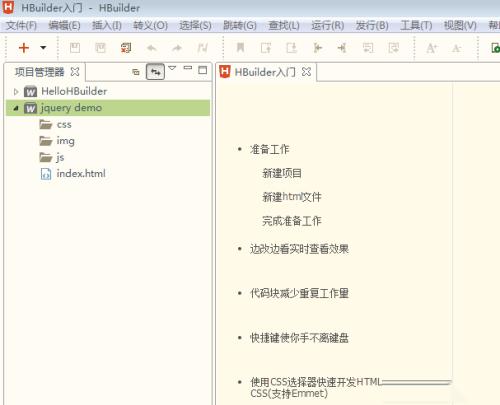Select the HBuilder入门 editor tab
The width and height of the screenshot is (500, 405).
[266, 72]
